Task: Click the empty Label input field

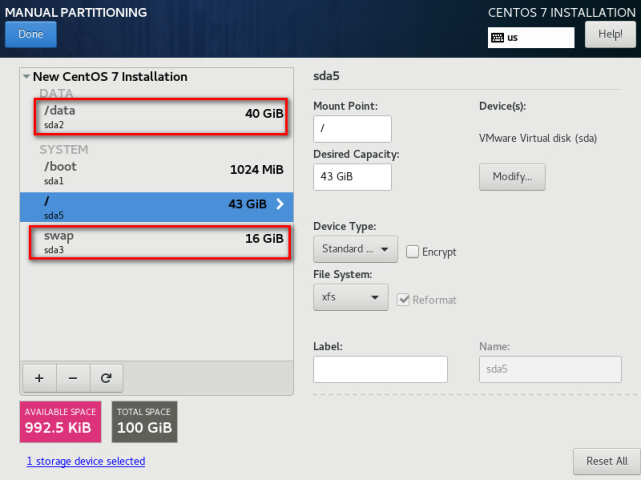Action: (380, 369)
